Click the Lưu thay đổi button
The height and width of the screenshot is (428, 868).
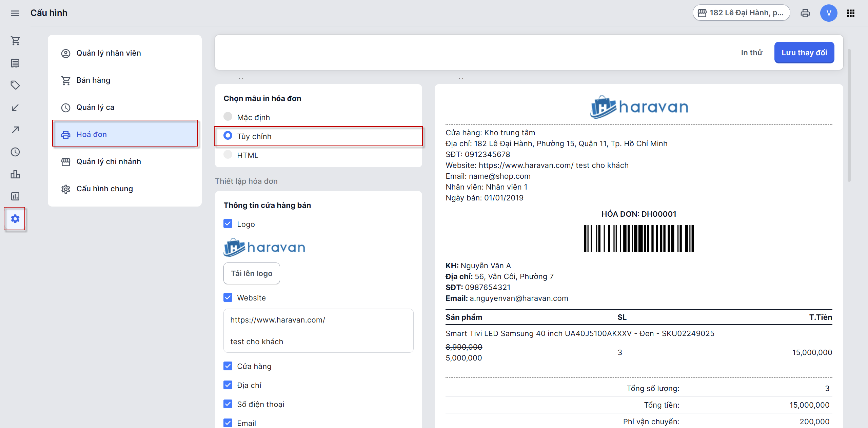804,53
